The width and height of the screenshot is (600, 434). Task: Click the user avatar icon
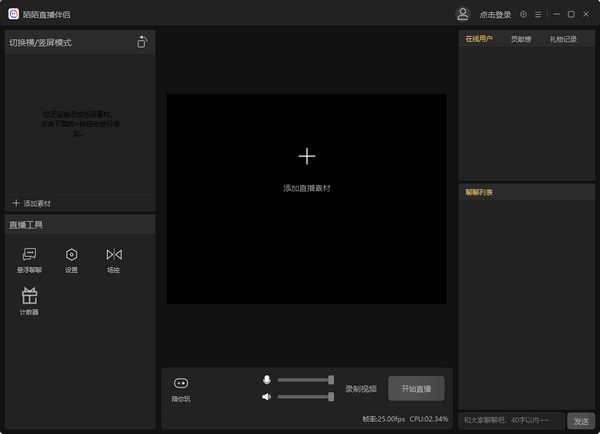(x=462, y=14)
